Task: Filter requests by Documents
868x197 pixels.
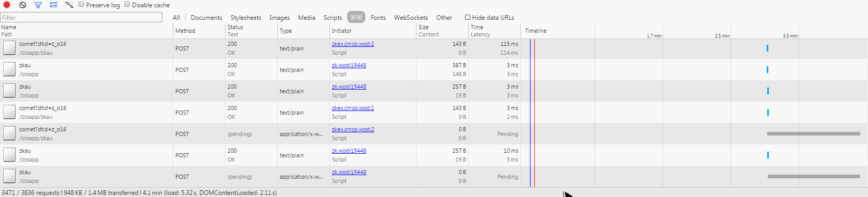Action: click(206, 18)
